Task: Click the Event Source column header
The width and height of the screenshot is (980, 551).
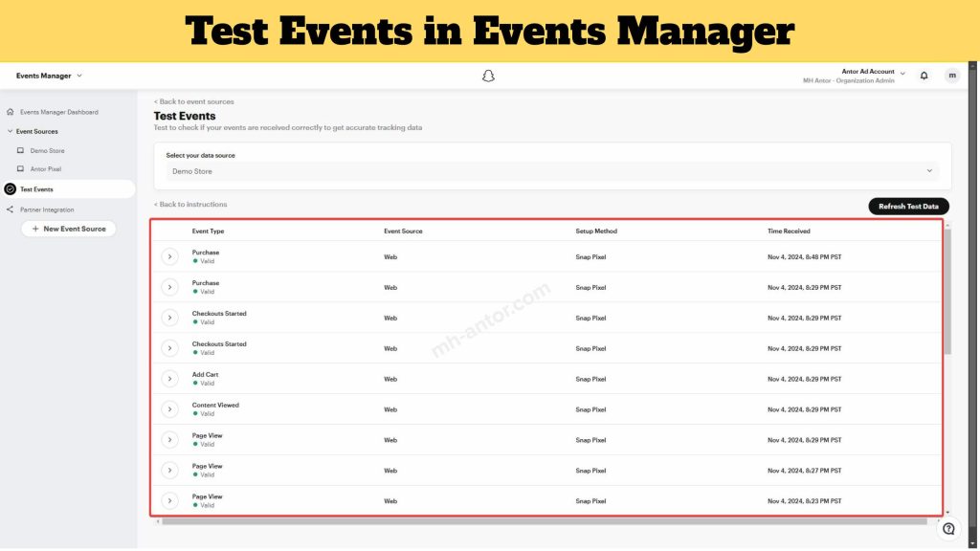Action: tap(403, 231)
